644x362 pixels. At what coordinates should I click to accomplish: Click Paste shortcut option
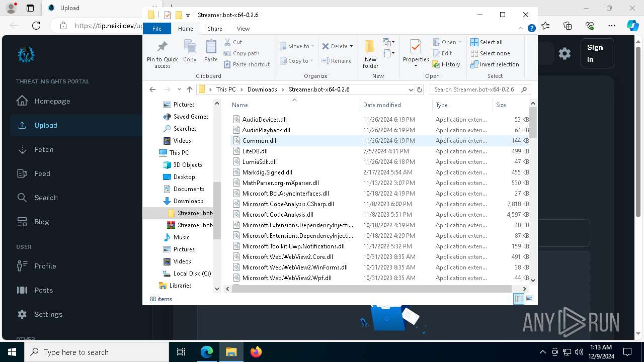pos(247,64)
